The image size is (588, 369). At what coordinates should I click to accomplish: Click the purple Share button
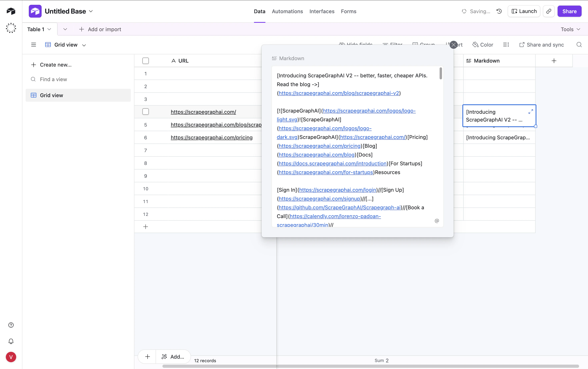click(x=569, y=11)
